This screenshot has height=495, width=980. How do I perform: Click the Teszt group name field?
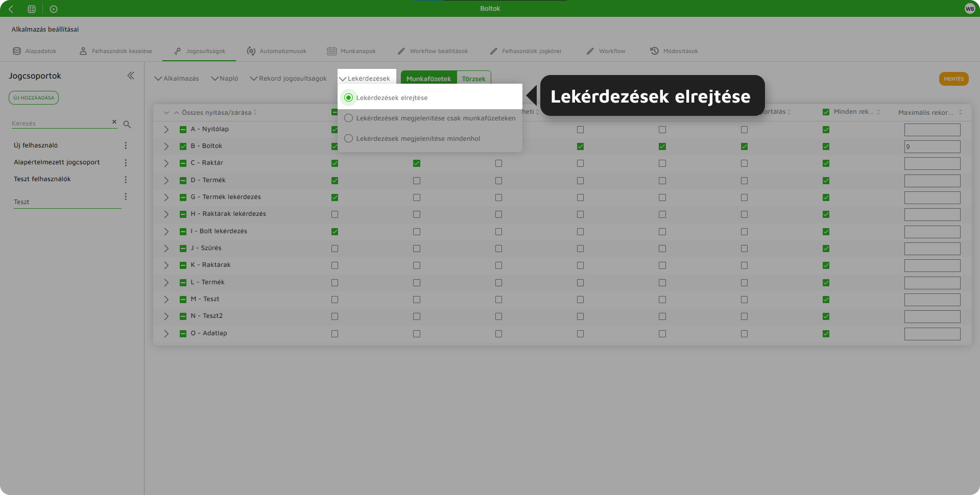[67, 202]
